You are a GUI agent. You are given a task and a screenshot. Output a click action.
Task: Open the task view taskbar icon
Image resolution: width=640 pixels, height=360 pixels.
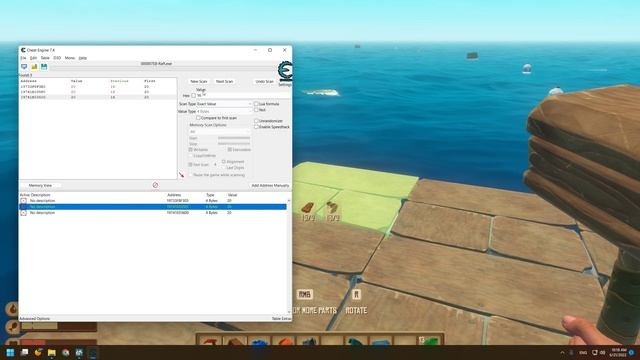point(24,352)
